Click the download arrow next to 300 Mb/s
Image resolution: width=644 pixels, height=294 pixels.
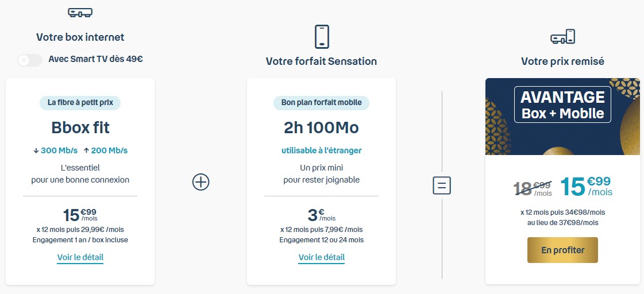coord(36,150)
